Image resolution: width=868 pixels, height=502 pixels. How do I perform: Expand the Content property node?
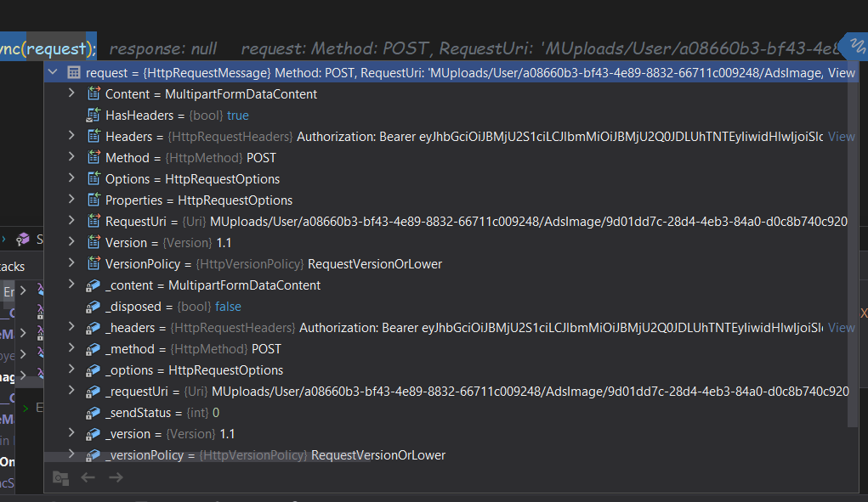pyautogui.click(x=71, y=93)
